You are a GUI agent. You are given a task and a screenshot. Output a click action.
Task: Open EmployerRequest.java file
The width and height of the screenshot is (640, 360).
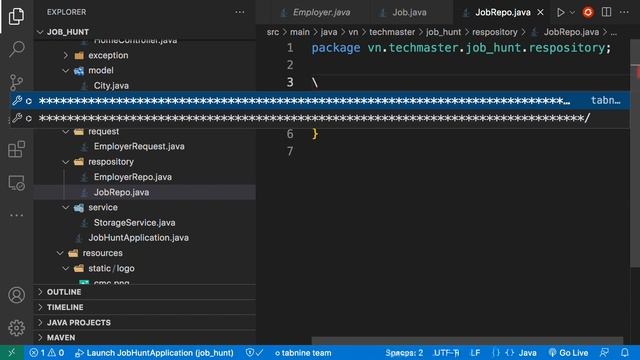(139, 147)
